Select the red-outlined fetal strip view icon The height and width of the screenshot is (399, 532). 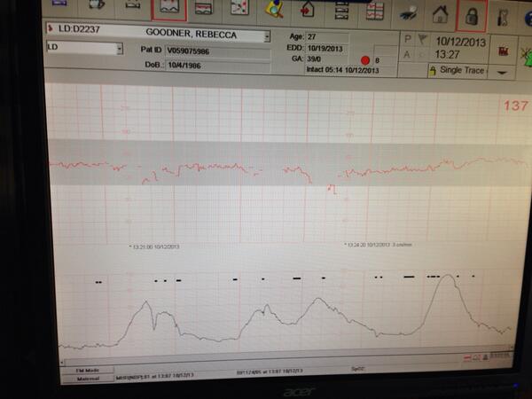(169, 9)
